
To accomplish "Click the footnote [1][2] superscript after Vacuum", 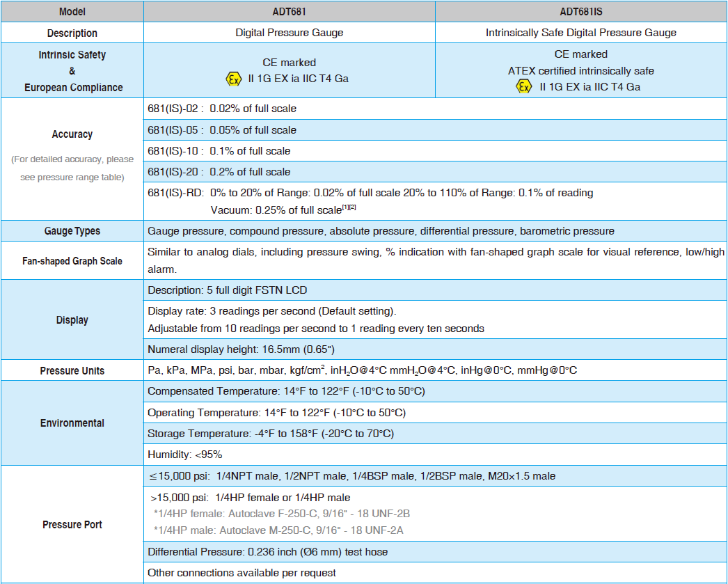I will click(x=349, y=208).
